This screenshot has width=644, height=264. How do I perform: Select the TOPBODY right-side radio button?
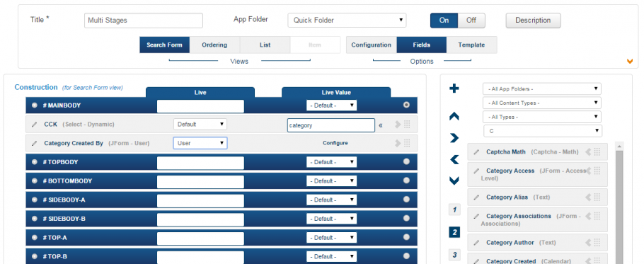pos(406,162)
